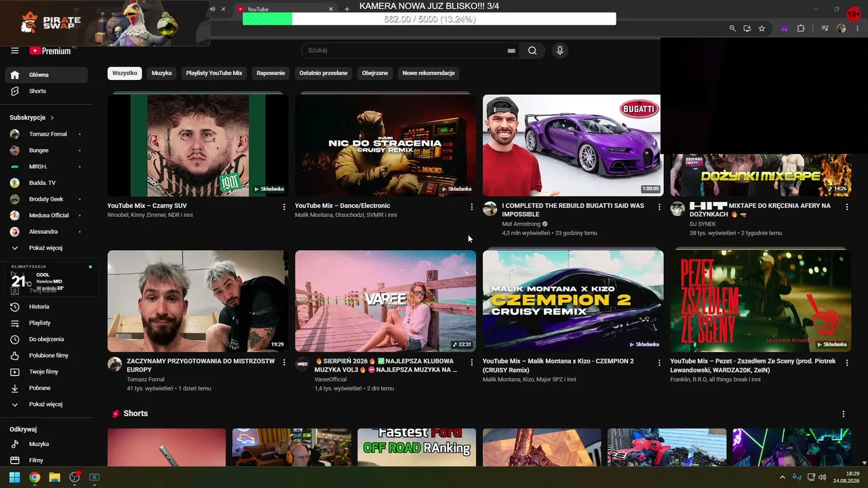Image resolution: width=868 pixels, height=488 pixels.
Task: Click the taskbar clock showing 18:29
Action: click(847, 477)
